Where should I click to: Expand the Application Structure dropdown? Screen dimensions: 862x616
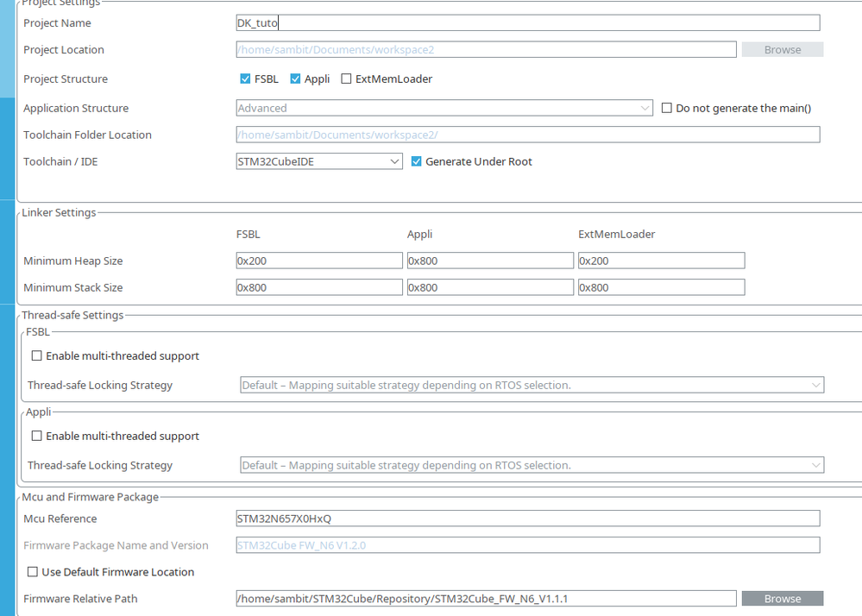[x=444, y=109]
